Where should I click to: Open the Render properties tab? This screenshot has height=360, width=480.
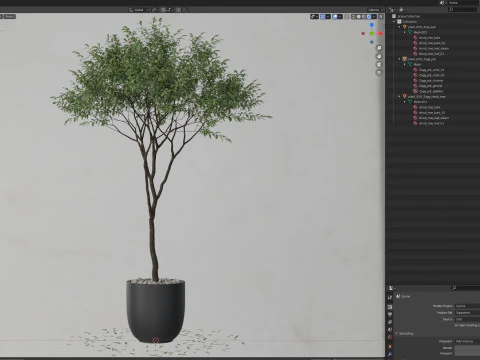[390, 307]
